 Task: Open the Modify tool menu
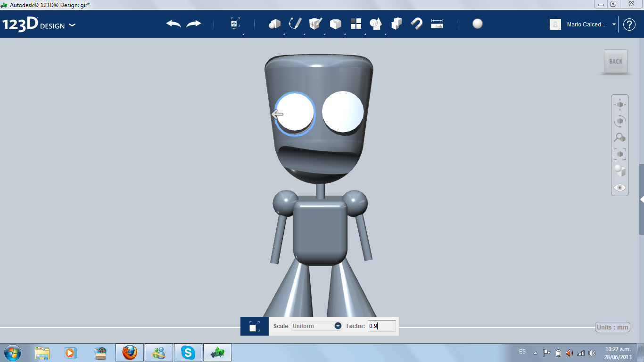(335, 24)
